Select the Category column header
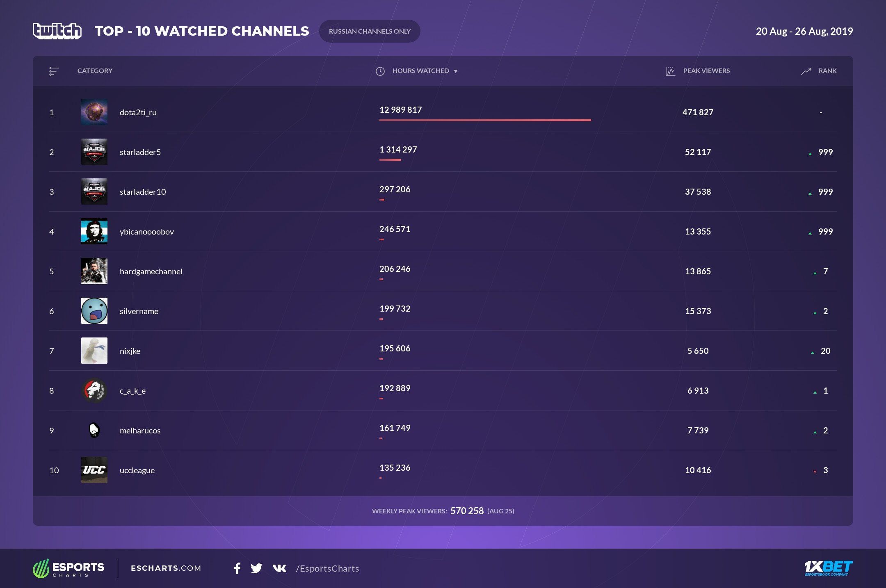The height and width of the screenshot is (588, 886). pos(95,71)
